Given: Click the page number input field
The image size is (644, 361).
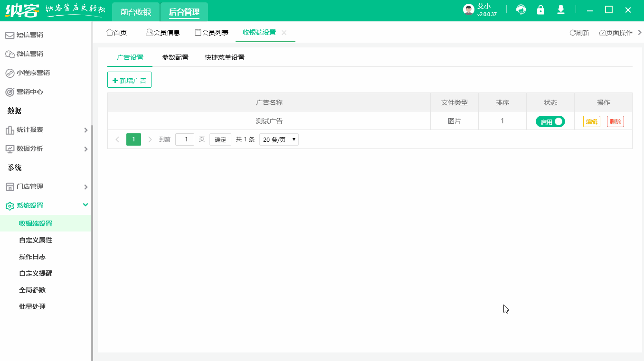Looking at the screenshot, I should point(185,139).
